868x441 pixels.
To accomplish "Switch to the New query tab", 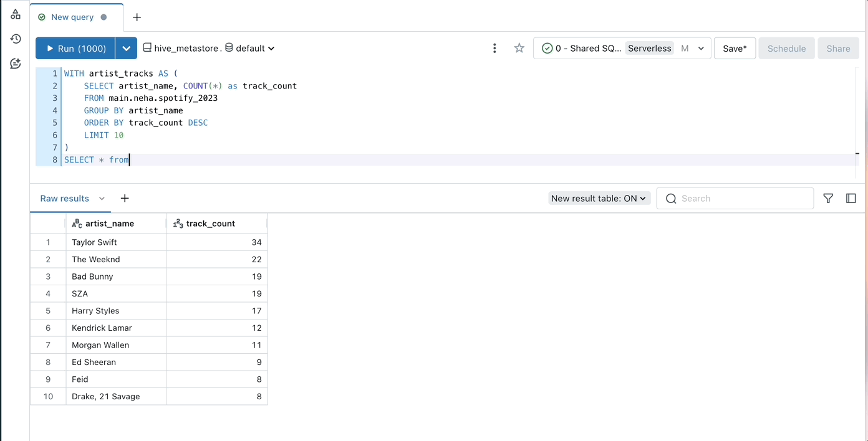I will (x=72, y=17).
